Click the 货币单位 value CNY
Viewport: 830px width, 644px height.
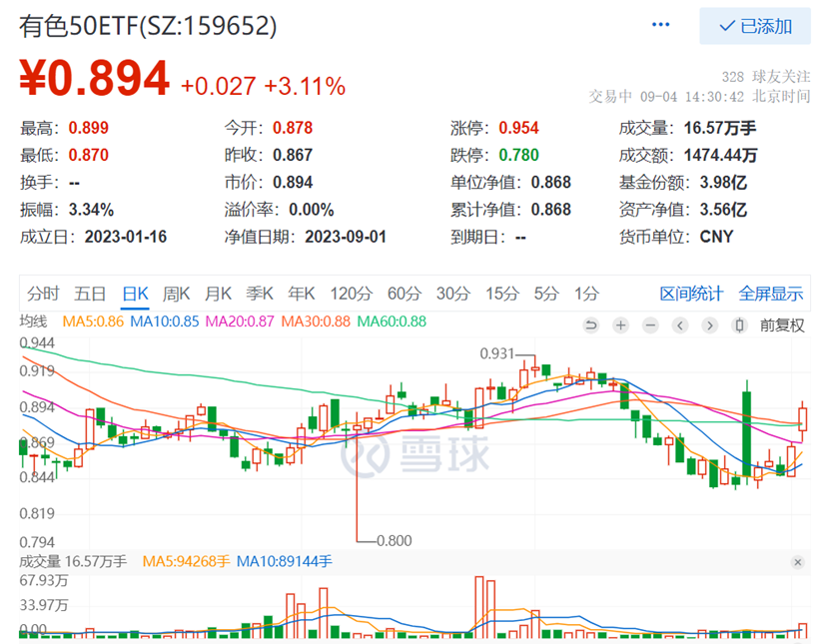click(x=716, y=237)
